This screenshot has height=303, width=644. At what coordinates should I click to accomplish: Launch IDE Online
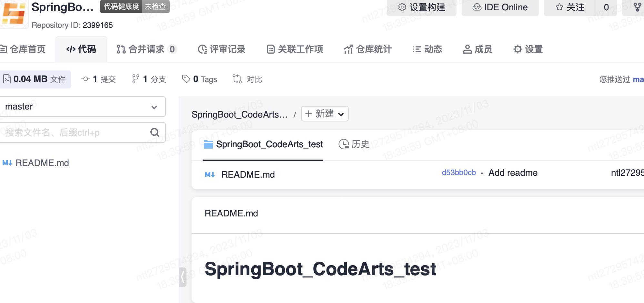pyautogui.click(x=500, y=7)
